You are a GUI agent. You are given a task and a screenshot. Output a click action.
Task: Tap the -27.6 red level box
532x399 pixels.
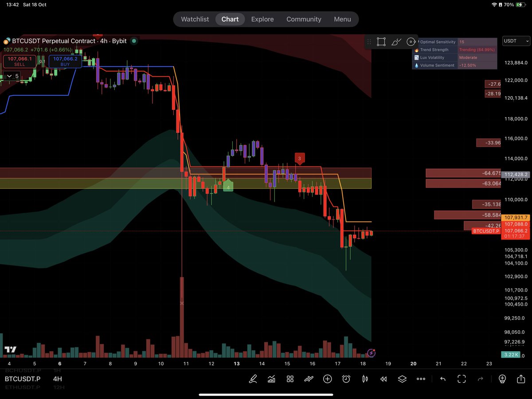click(493, 84)
